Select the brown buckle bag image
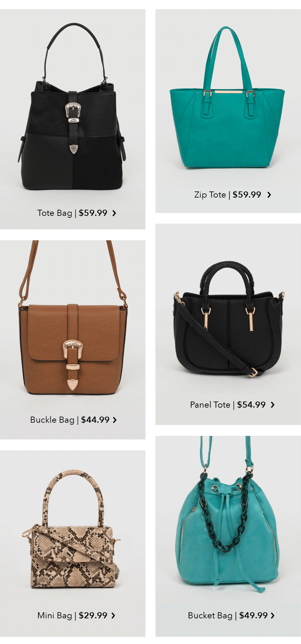 point(73,318)
